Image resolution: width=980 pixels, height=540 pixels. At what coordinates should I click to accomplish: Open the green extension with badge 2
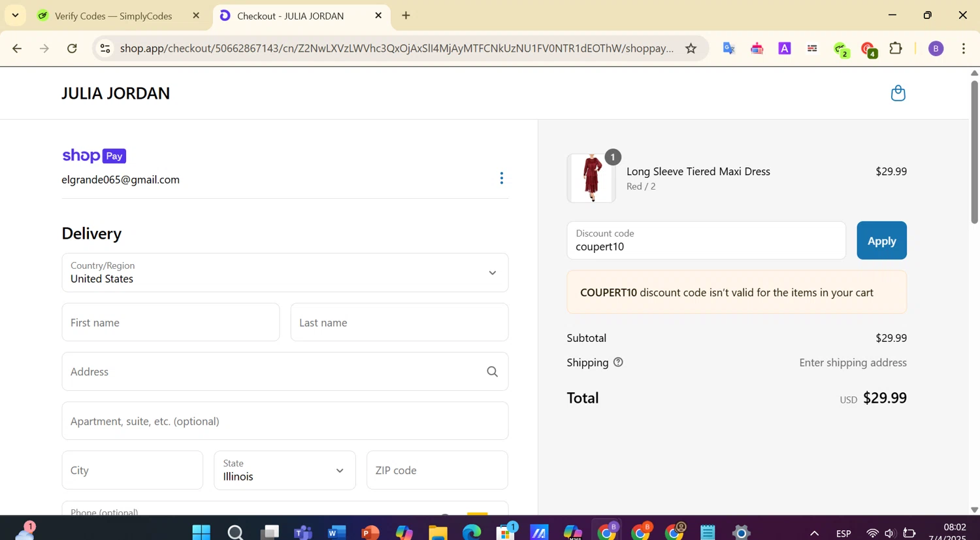841,49
